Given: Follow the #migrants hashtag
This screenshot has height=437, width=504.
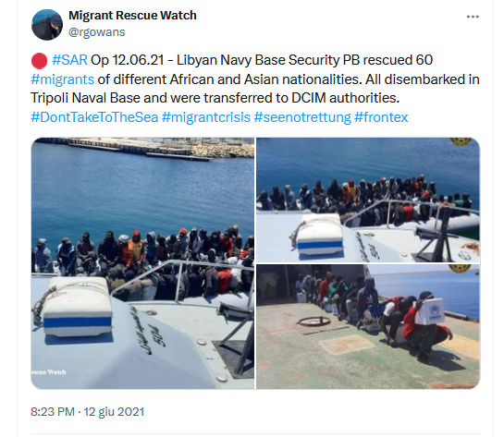Looking at the screenshot, I should coord(62,79).
